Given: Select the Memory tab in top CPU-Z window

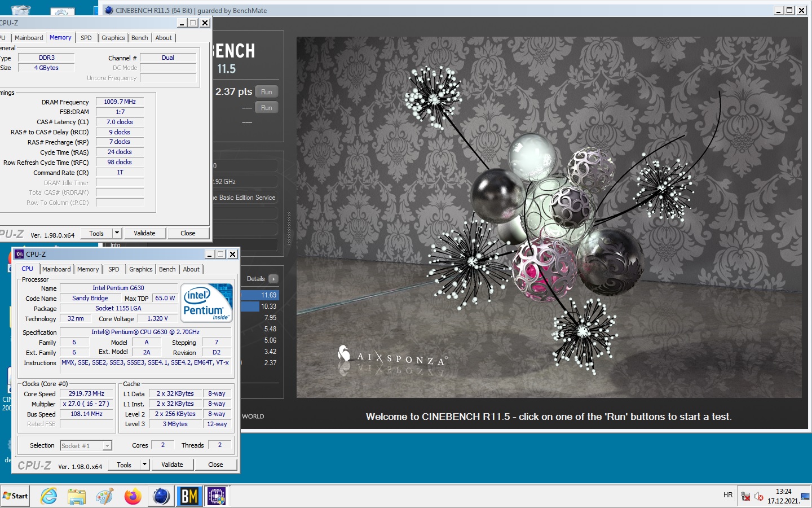Looking at the screenshot, I should coord(60,37).
